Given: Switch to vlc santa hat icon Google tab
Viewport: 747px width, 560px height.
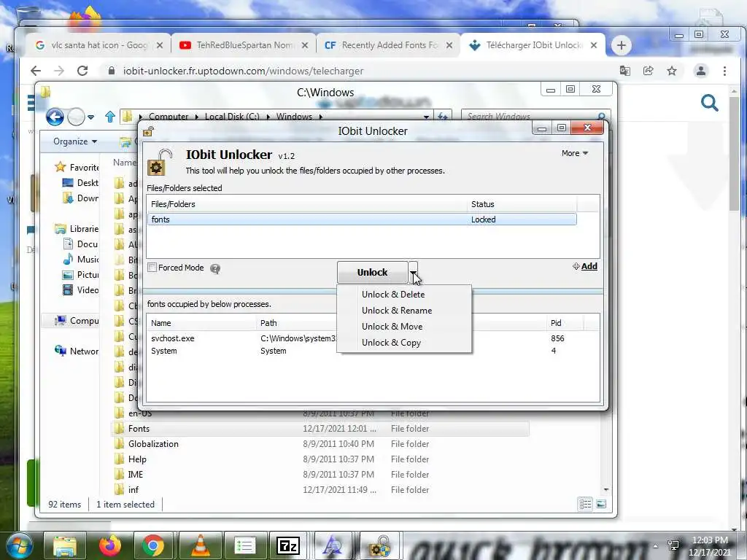Looking at the screenshot, I should click(98, 45).
